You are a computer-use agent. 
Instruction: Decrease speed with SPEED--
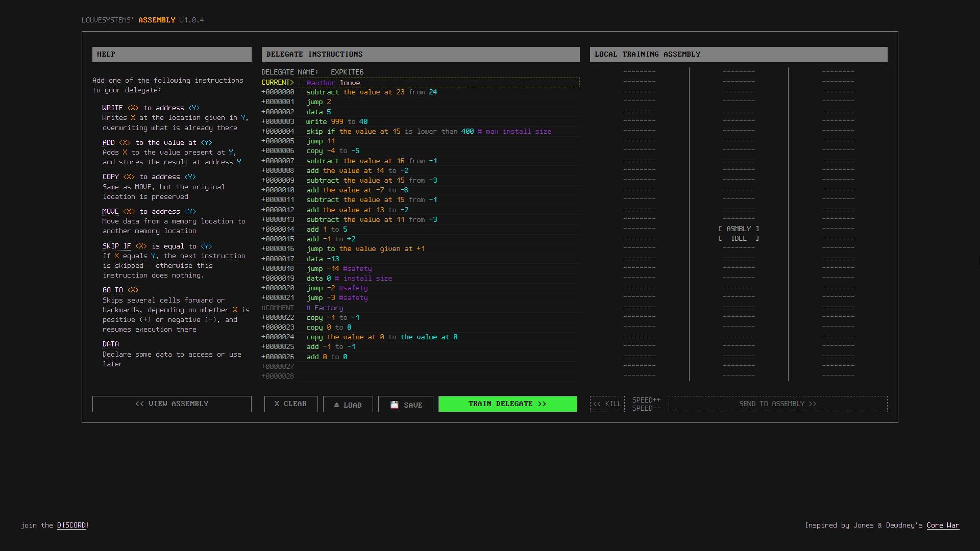tap(646, 408)
